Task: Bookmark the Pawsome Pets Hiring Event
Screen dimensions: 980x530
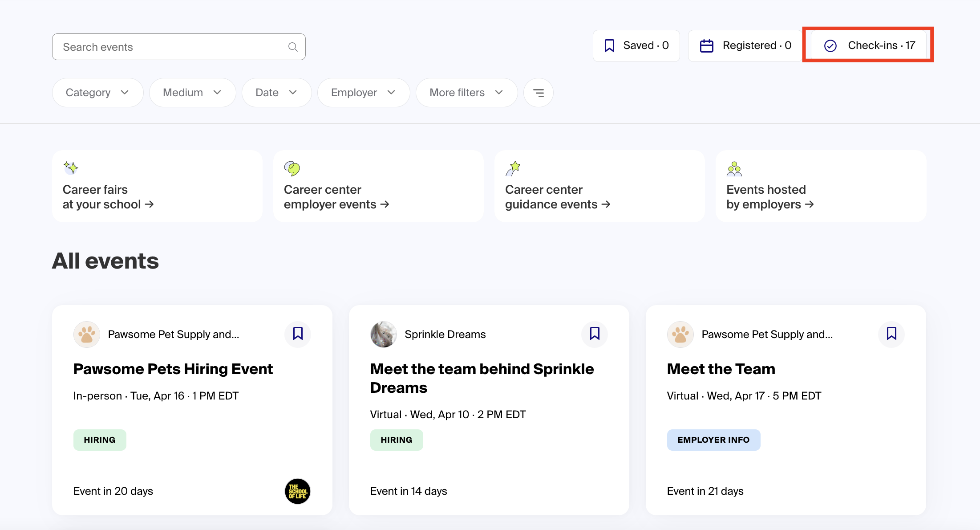Action: pyautogui.click(x=298, y=334)
